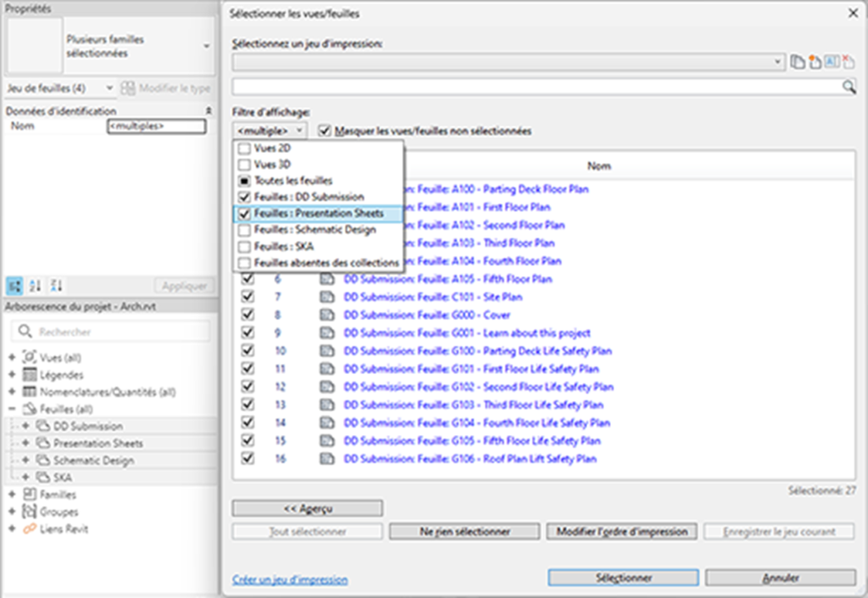Uncheck the row 10 sheet checkbox
The height and width of the screenshot is (598, 868).
tap(248, 351)
